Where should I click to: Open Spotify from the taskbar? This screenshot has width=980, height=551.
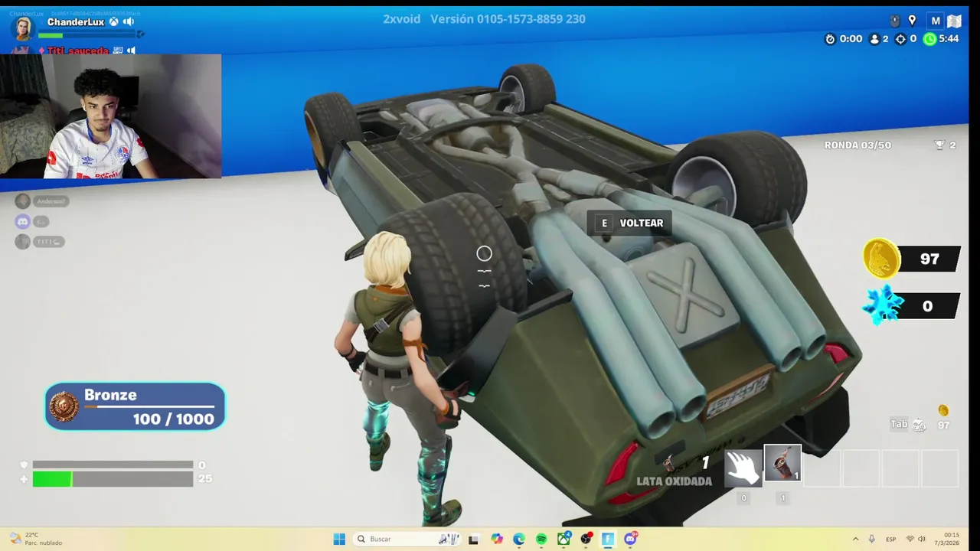541,539
